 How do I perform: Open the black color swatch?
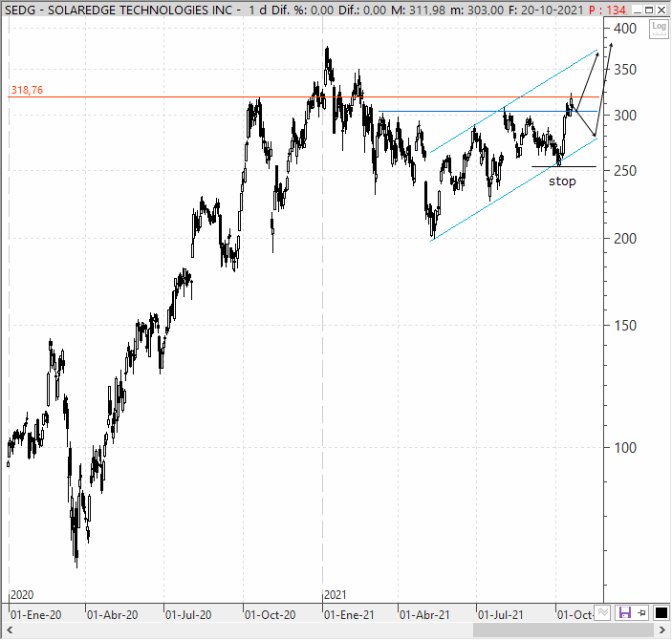tap(661, 613)
